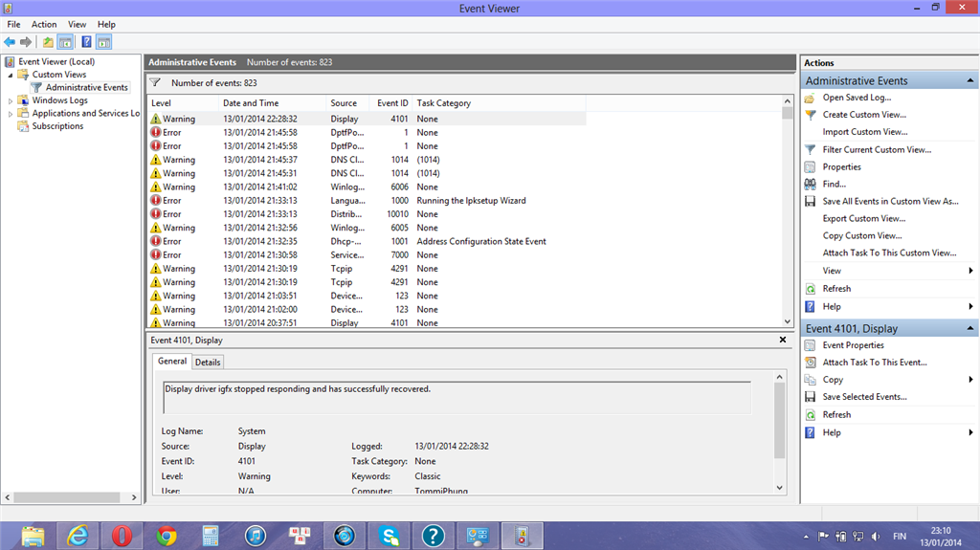Sort events by Event ID header

coord(390,103)
